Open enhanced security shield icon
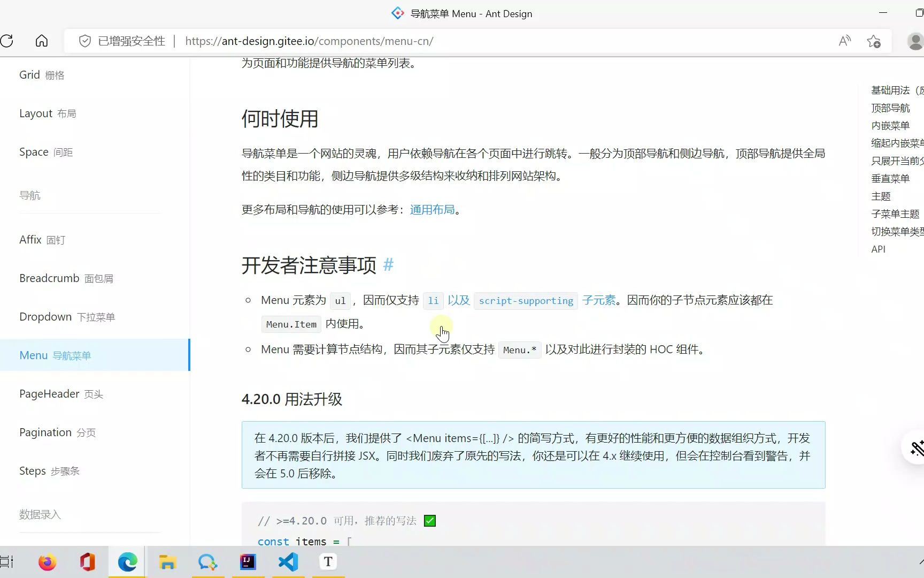 coord(85,41)
